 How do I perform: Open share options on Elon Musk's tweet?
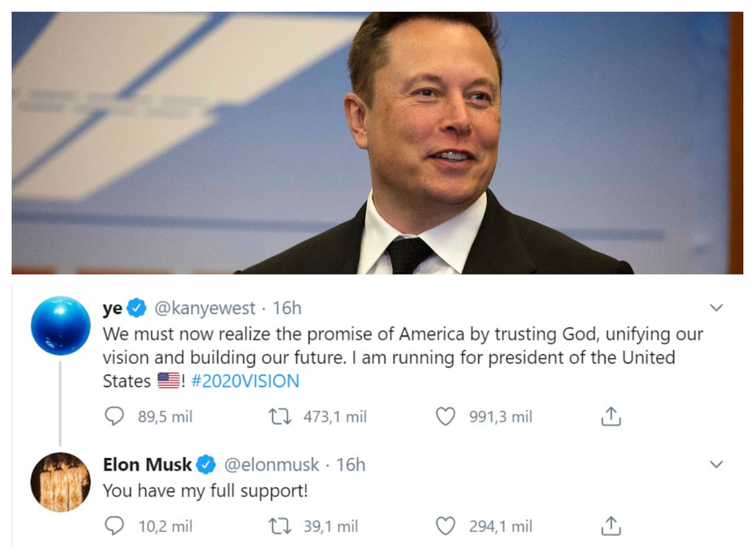pyautogui.click(x=612, y=526)
